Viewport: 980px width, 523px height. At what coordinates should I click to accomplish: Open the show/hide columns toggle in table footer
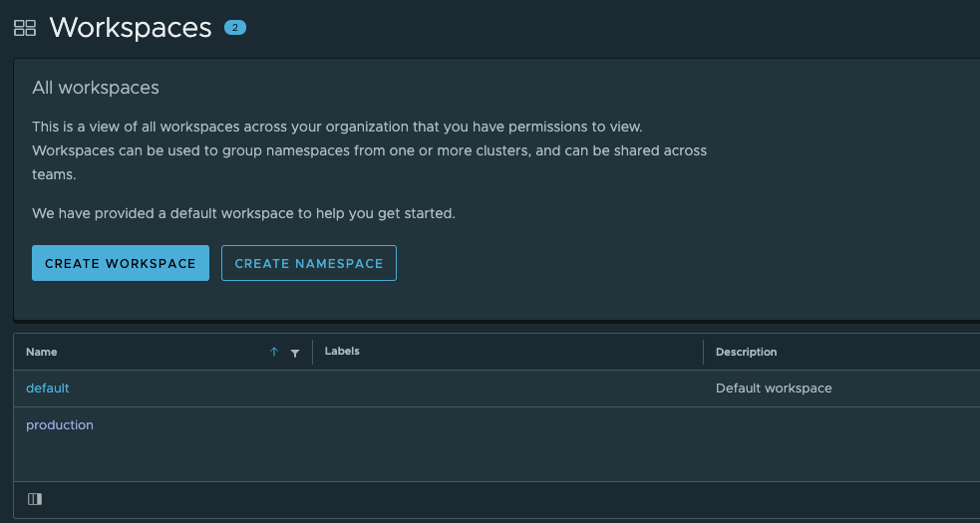35,499
